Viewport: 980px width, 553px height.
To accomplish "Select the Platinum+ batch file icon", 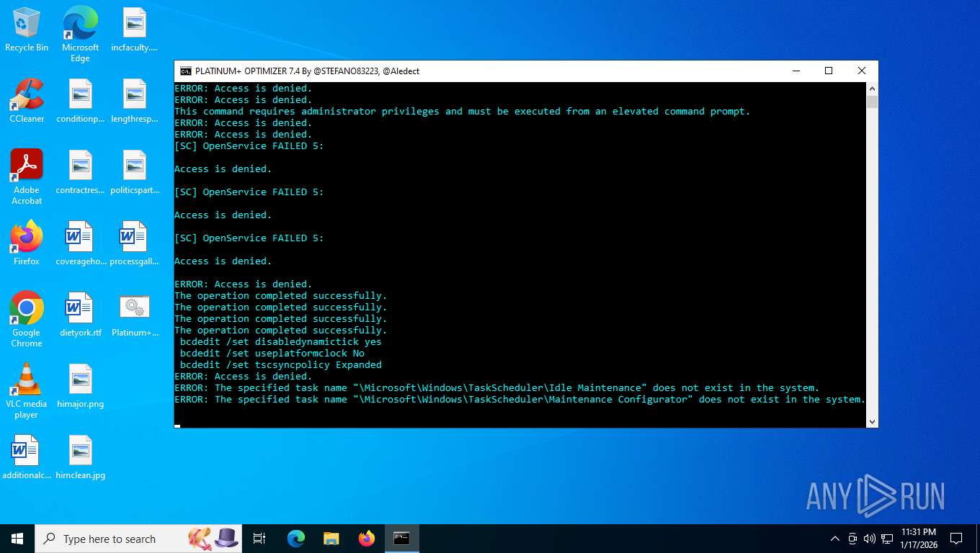I will pos(134,315).
